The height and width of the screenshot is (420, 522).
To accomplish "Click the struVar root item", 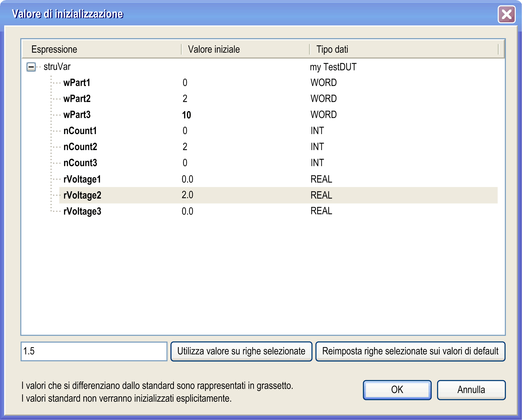I will (x=57, y=67).
